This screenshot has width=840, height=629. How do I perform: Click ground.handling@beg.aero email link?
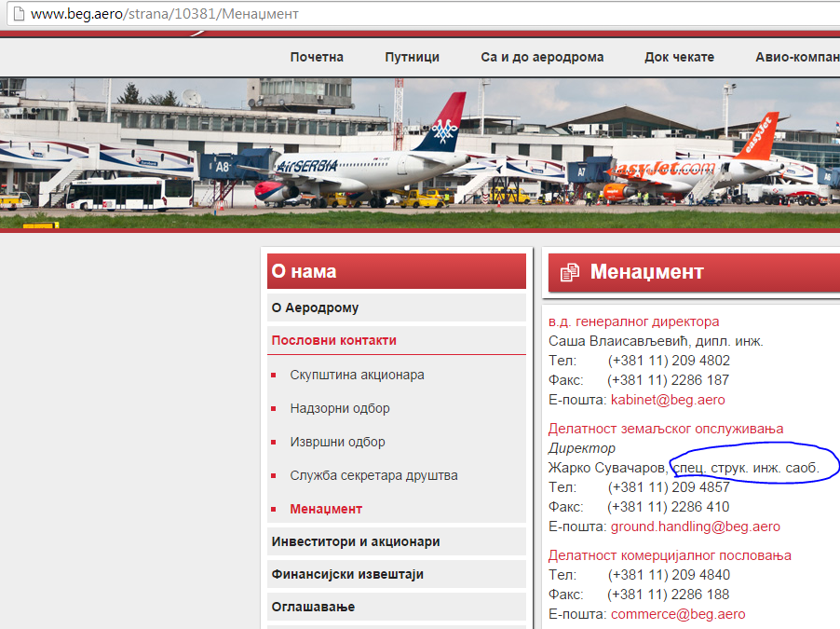[x=696, y=526]
